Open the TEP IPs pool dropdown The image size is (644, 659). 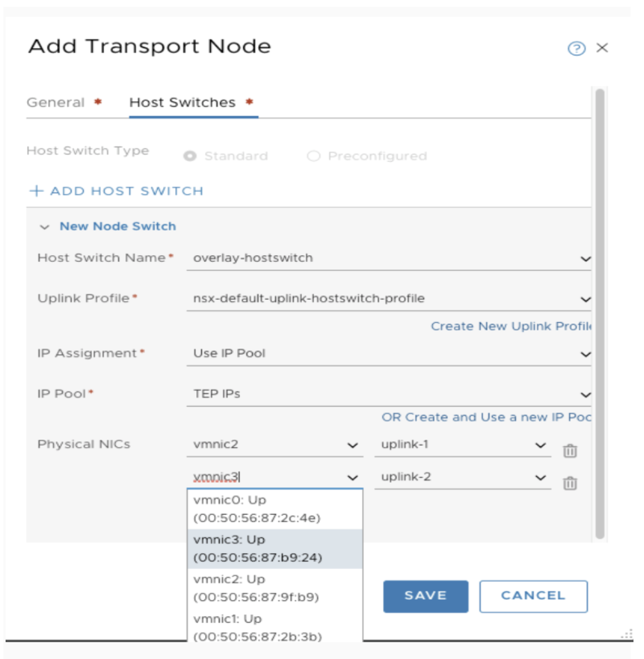coord(585,395)
